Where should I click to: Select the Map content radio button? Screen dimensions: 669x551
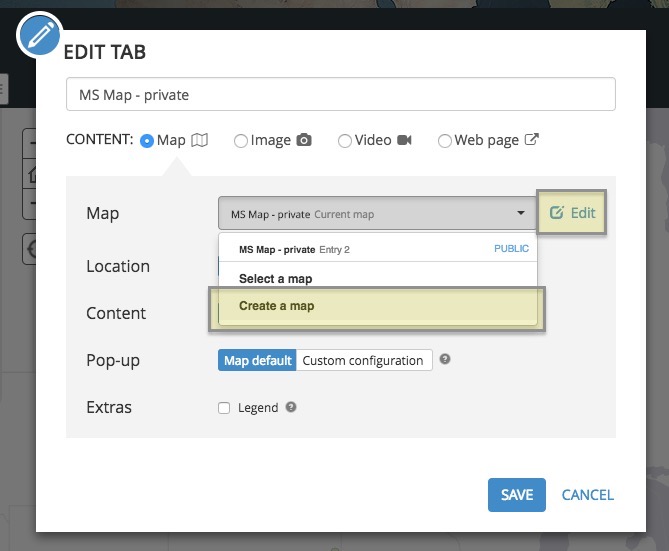click(147, 141)
